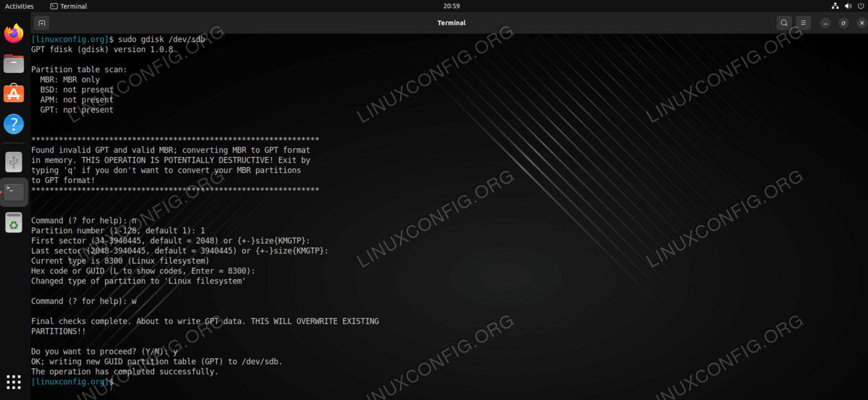Click 'First sector (34-3940445' line
Image resolution: width=868 pixels, height=400 pixels.
pos(171,240)
